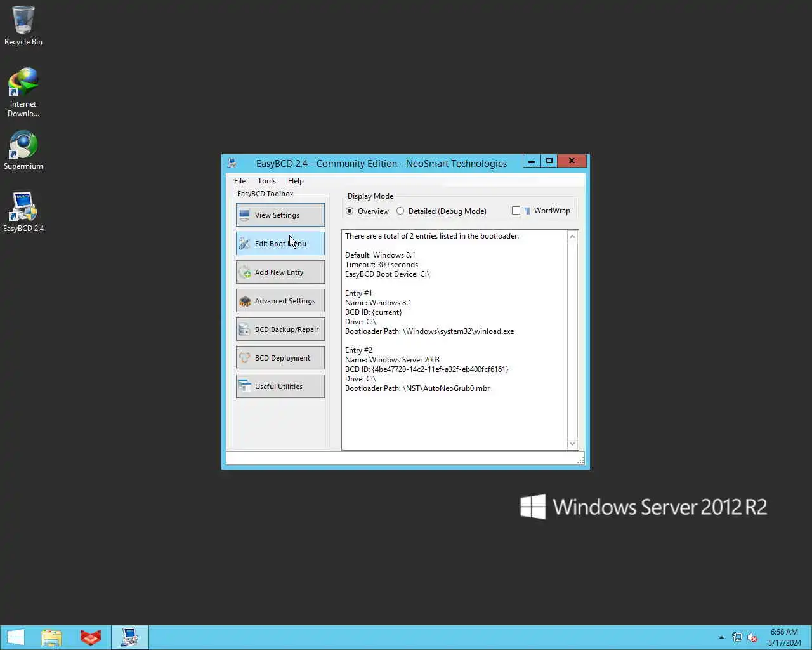
Task: Open the Edit Boot Menu section
Action: (280, 243)
